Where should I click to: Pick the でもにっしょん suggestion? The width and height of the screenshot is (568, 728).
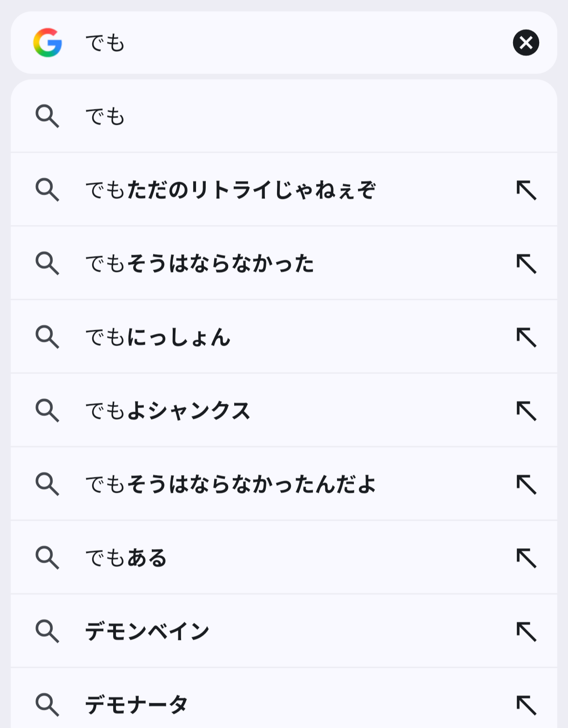point(158,337)
